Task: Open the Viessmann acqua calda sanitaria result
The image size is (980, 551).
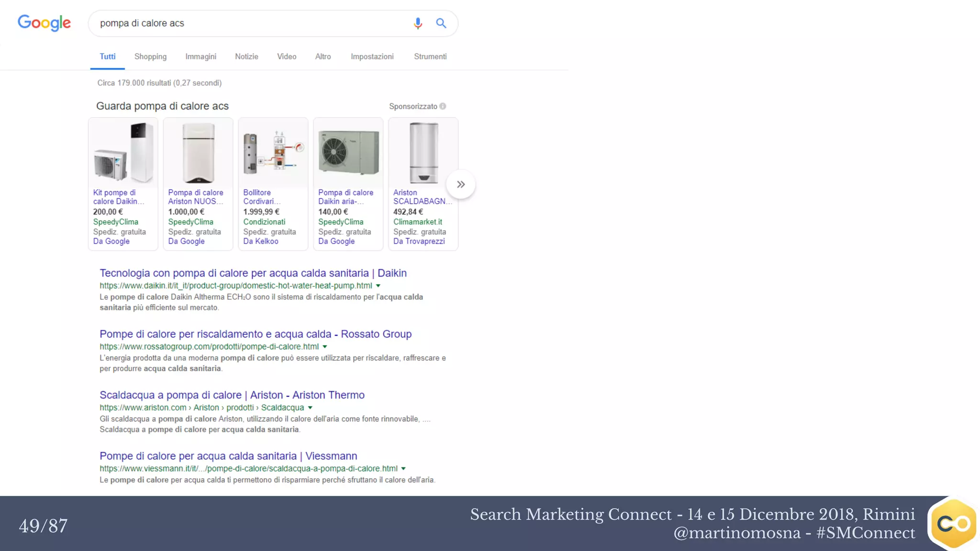Action: tap(228, 456)
